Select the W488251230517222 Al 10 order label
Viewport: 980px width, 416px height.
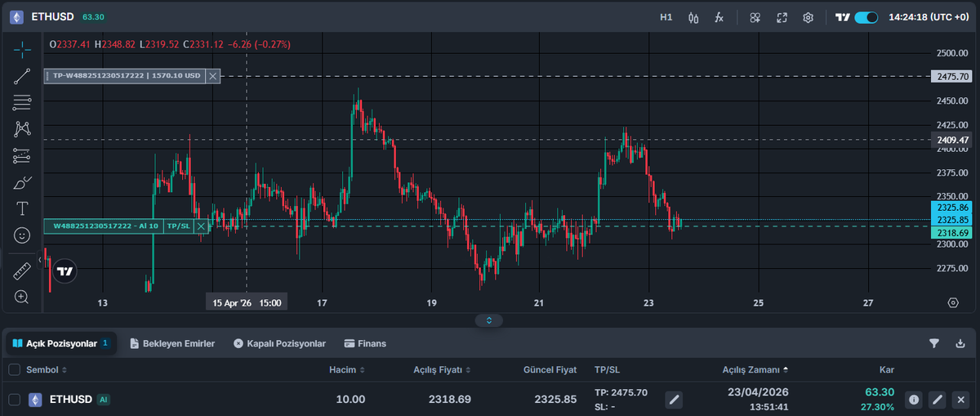click(105, 226)
